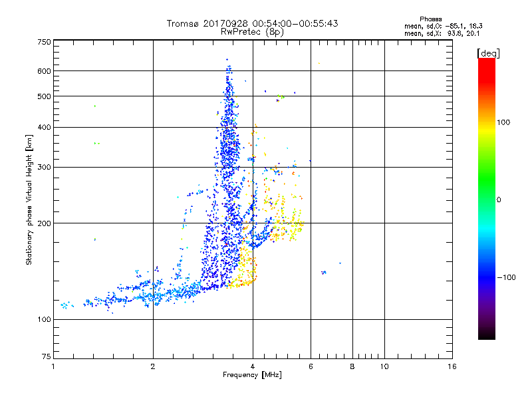532x399 pixels.
Task: Click the plot title 'Tromsø 20170928 00:54:00-00:55:43'
Action: 252,23
